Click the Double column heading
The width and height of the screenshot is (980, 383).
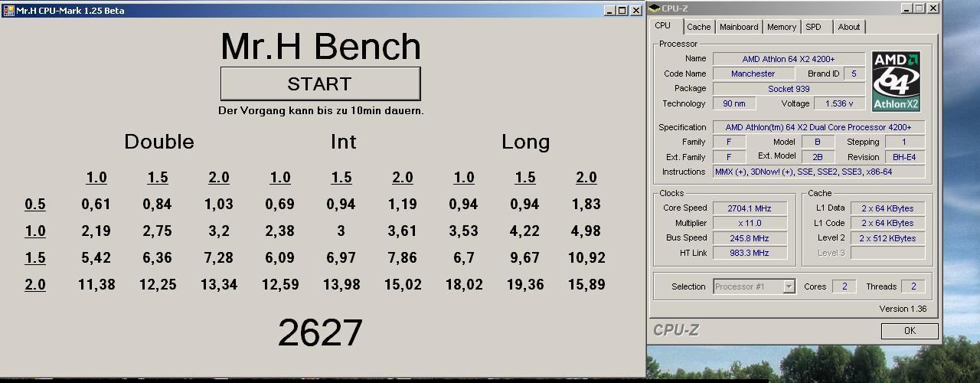tap(159, 142)
